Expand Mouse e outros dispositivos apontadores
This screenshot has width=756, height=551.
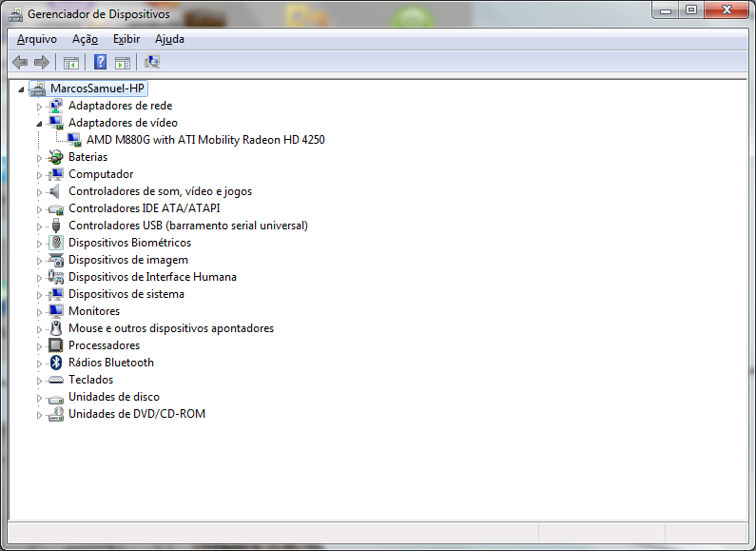click(x=40, y=329)
